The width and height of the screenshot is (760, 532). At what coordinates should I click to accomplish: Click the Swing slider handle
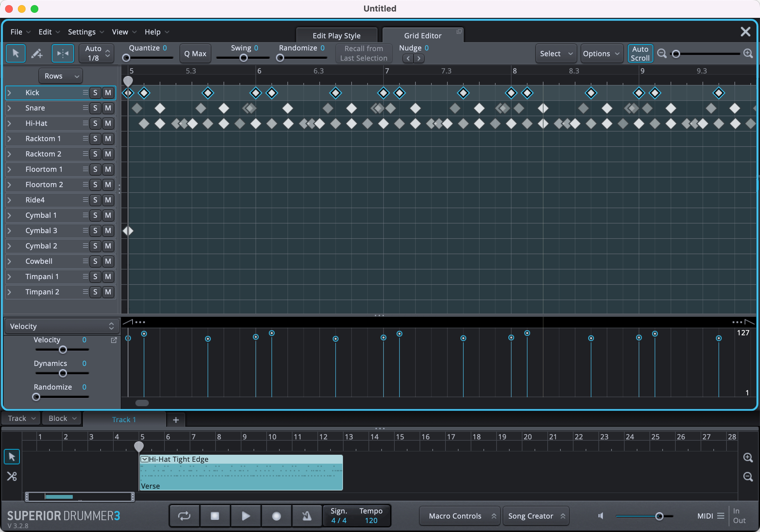pos(244,58)
